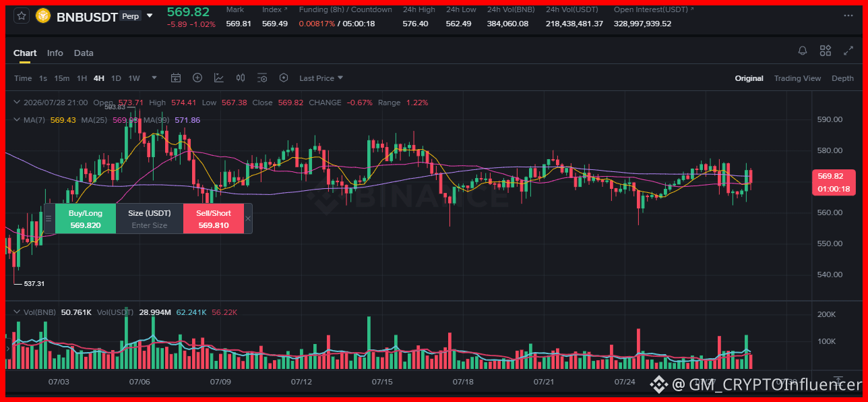Image resolution: width=868 pixels, height=402 pixels.
Task: Click the 590.00 price axis label
Action: click(830, 119)
